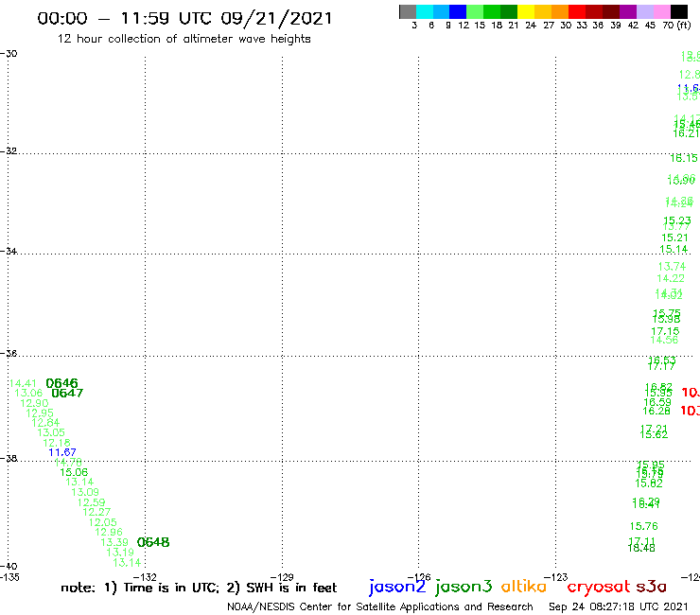Click the wave height value 12.95
Viewport: 700px width, 615px height.
pos(40,413)
